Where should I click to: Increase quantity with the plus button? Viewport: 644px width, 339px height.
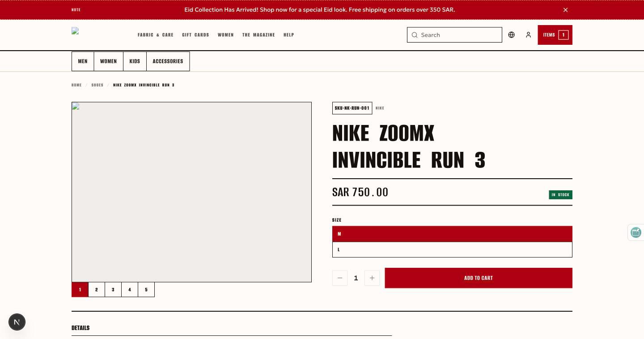click(372, 278)
